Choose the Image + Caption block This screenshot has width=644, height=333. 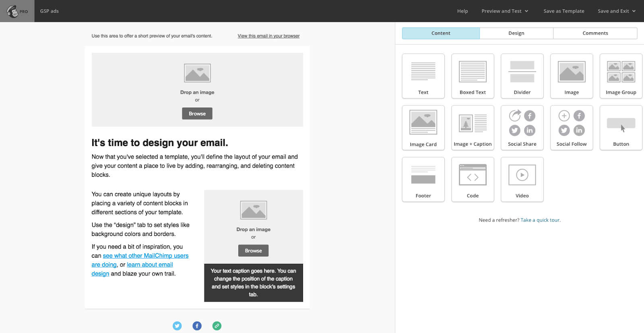click(473, 128)
